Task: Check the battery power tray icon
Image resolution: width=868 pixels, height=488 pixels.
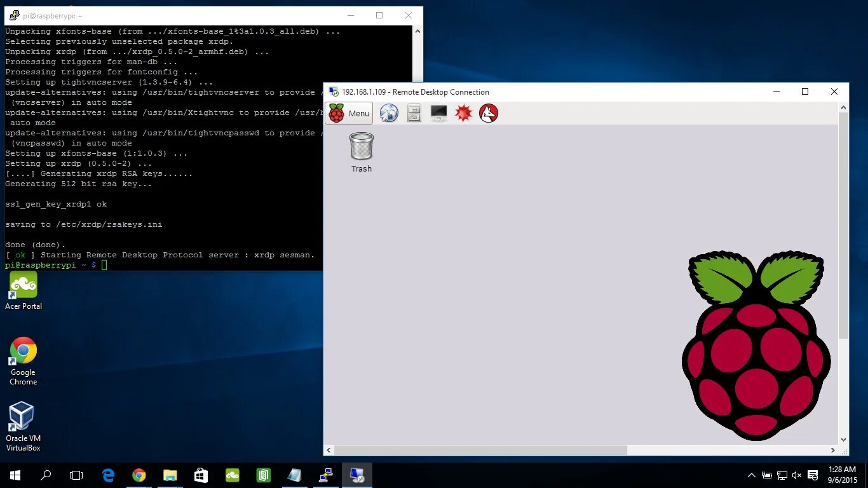Action: pos(767,475)
